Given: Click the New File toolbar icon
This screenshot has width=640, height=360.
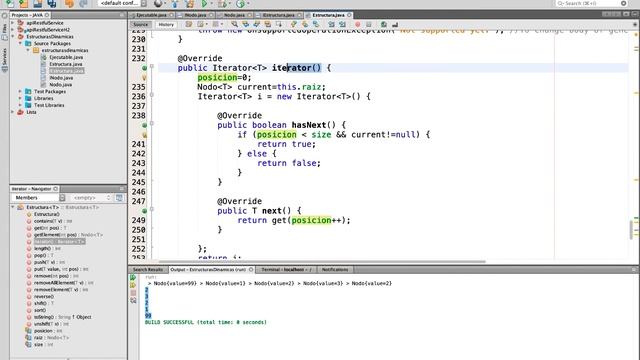Looking at the screenshot, I should tap(10, 4).
